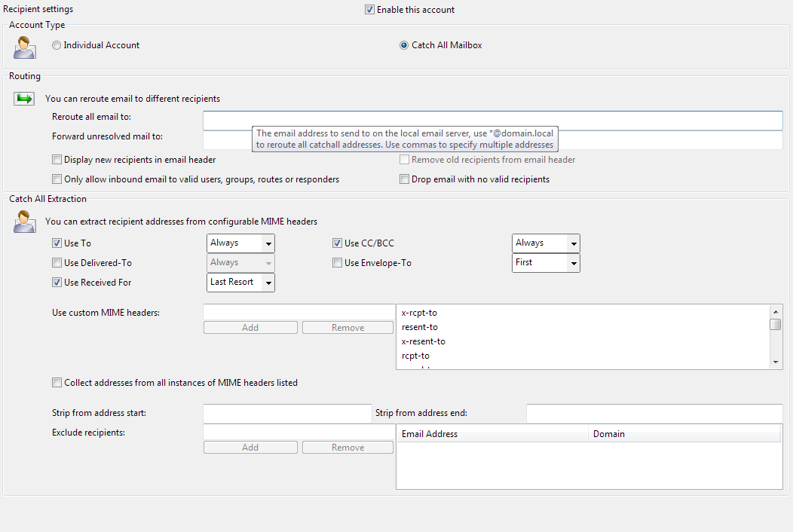Select the Catch All Mailbox option

click(405, 45)
